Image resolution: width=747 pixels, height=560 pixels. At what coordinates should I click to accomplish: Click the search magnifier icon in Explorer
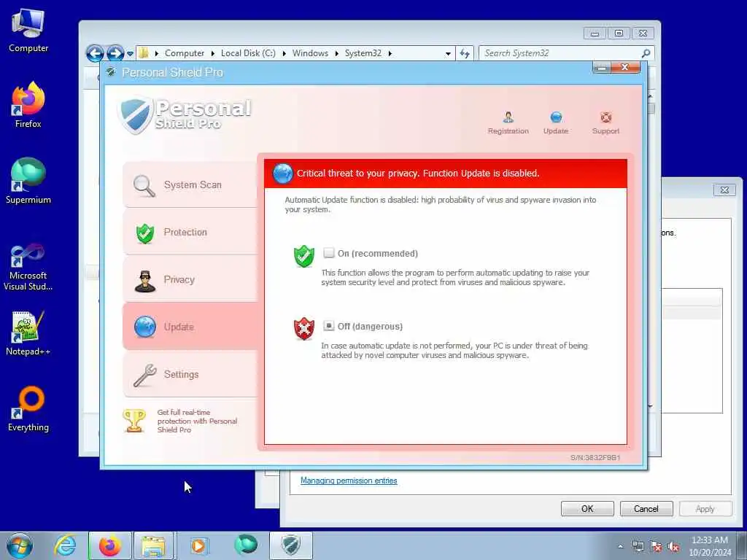(646, 53)
